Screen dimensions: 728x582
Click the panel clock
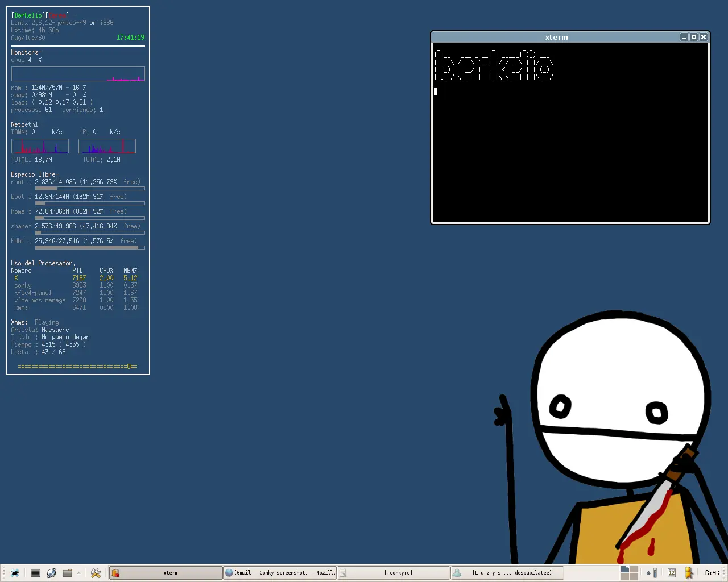pos(712,573)
